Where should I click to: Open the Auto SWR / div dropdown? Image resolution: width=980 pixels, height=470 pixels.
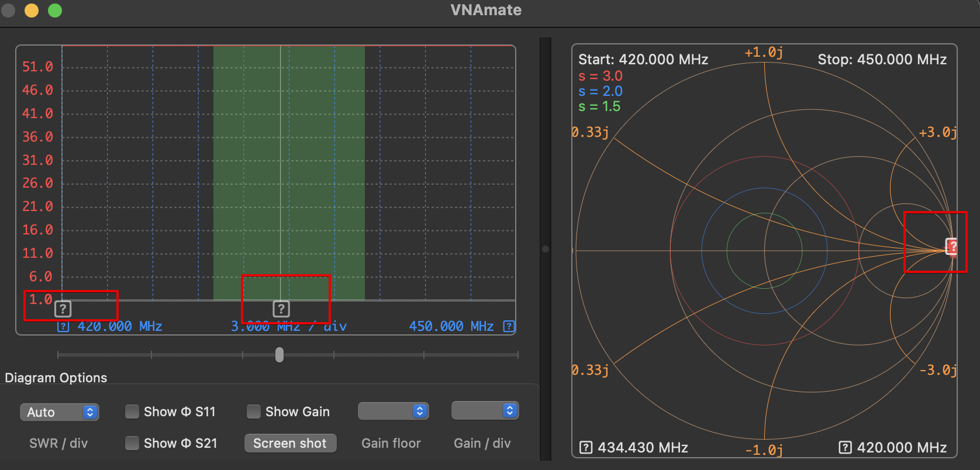(x=60, y=412)
